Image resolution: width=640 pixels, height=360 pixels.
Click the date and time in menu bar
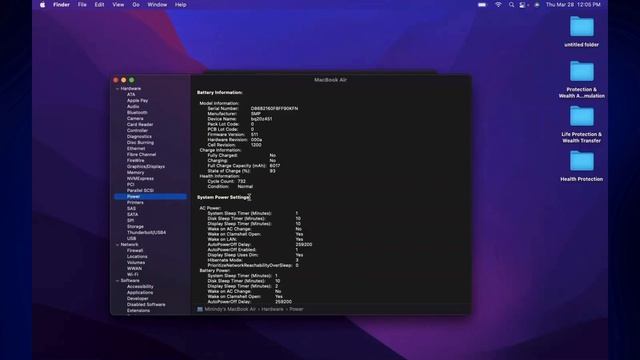click(x=573, y=5)
